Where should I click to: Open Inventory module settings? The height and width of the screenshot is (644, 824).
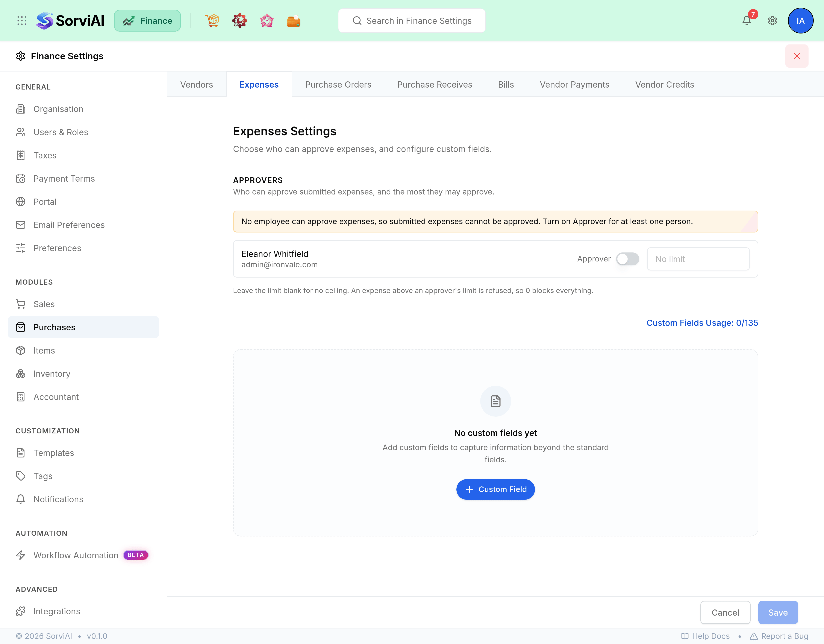coord(83,374)
